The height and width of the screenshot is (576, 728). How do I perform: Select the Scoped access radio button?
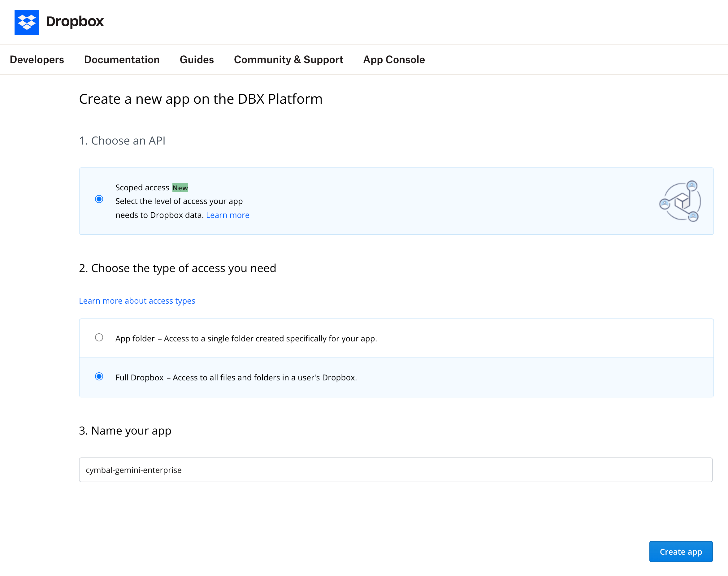point(99,199)
